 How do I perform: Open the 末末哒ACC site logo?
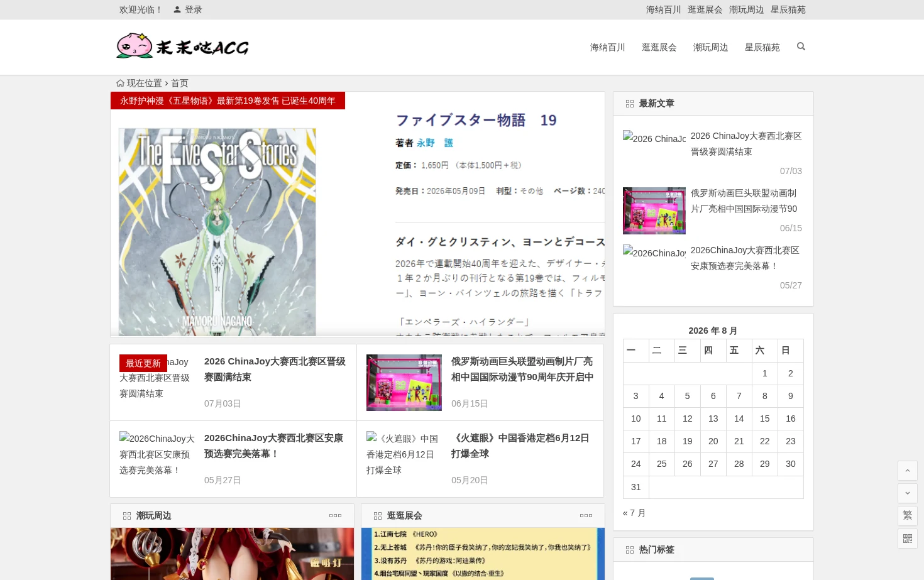[x=182, y=47]
